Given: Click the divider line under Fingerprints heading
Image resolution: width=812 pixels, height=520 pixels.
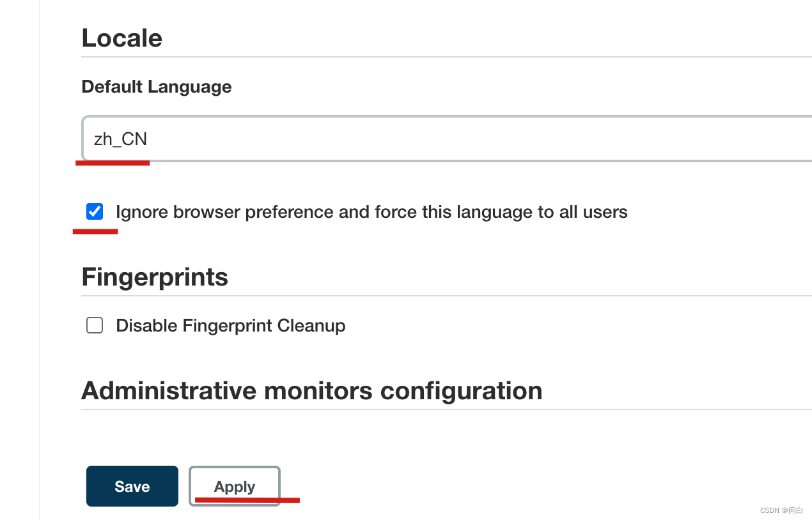Looking at the screenshot, I should pyautogui.click(x=446, y=296).
